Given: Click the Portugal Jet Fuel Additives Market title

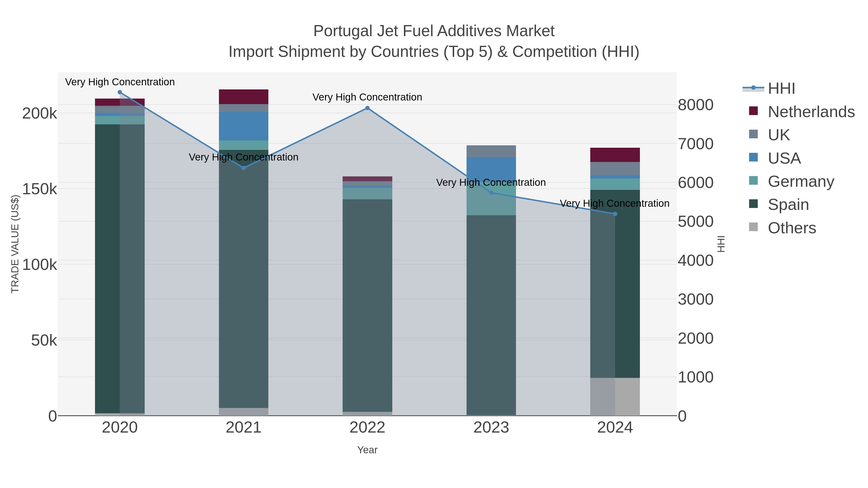Looking at the screenshot, I should point(434,31).
